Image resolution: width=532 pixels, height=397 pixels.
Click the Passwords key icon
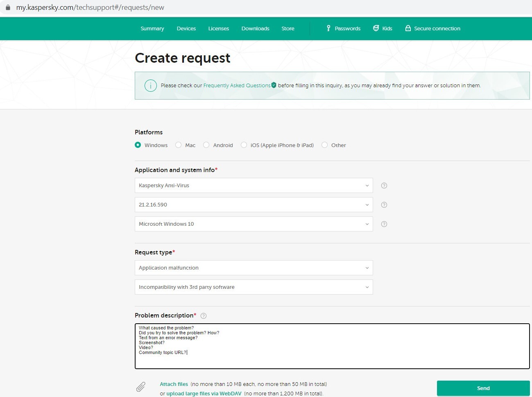tap(328, 28)
